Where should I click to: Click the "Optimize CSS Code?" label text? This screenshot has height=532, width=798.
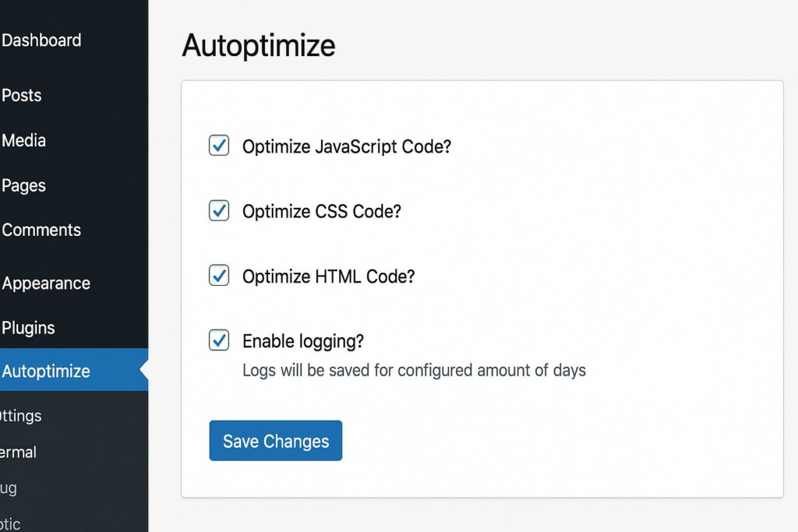[321, 212]
